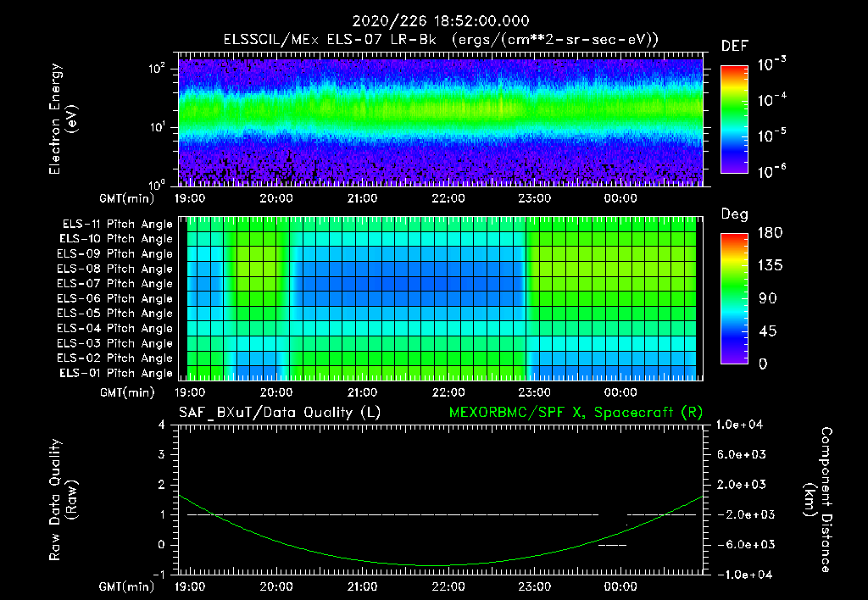868x600 pixels.
Task: Click the DEF label above the spectrogram color bar
Action: [734, 47]
